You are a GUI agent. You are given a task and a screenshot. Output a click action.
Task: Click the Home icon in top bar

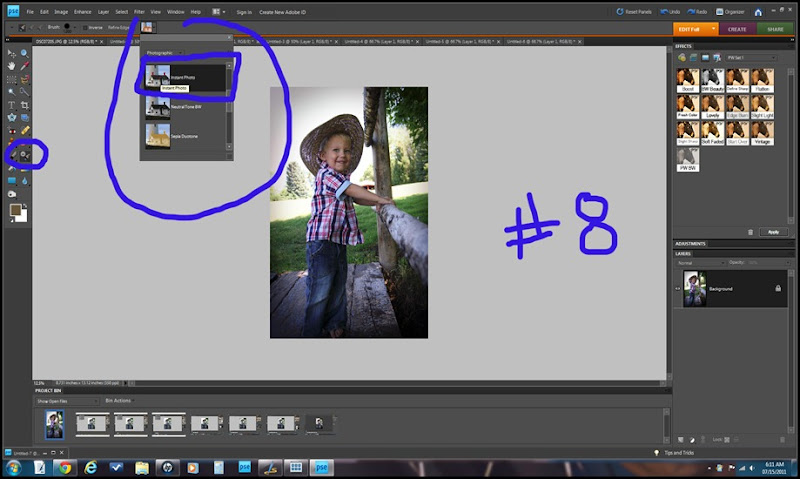point(759,11)
